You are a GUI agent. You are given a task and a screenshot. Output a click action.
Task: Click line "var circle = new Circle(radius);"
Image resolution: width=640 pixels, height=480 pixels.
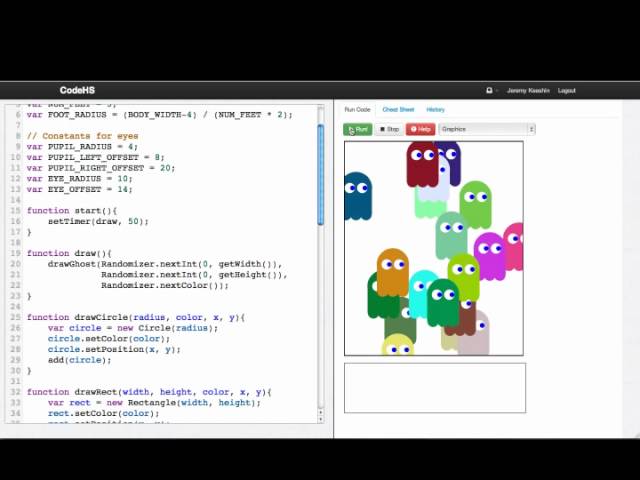coord(133,328)
